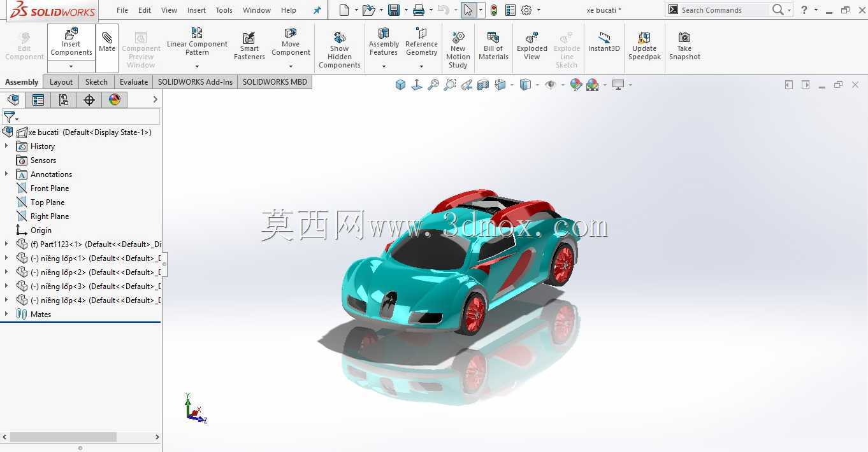This screenshot has height=452, width=868.
Task: Switch to SOLIDWORKS Add-Ins tab
Action: (x=195, y=82)
